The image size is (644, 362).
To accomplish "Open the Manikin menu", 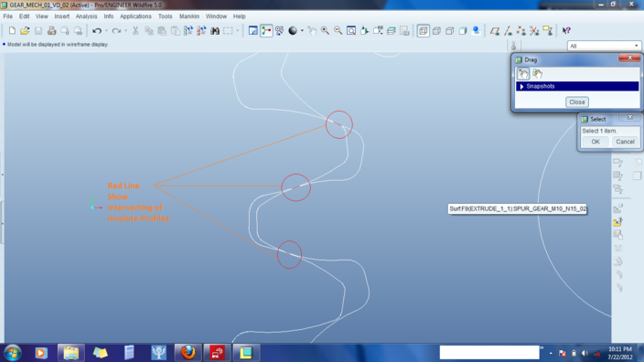I will [x=189, y=16].
